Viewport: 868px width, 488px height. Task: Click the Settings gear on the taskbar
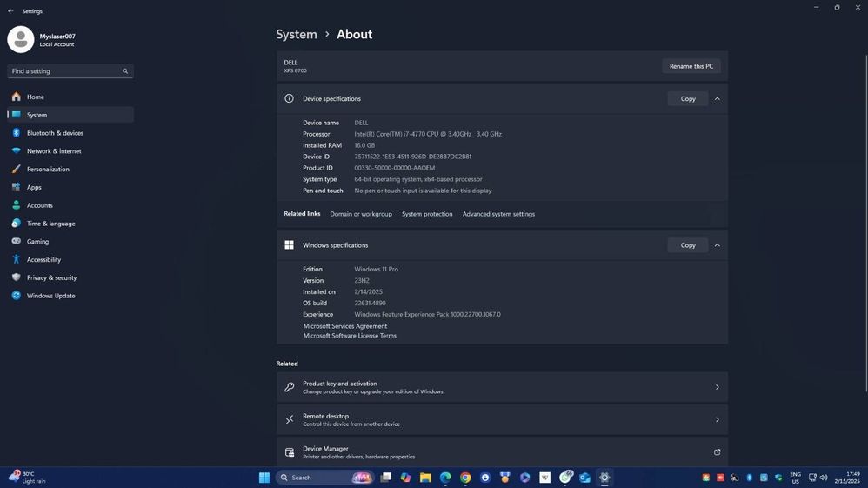tap(604, 478)
